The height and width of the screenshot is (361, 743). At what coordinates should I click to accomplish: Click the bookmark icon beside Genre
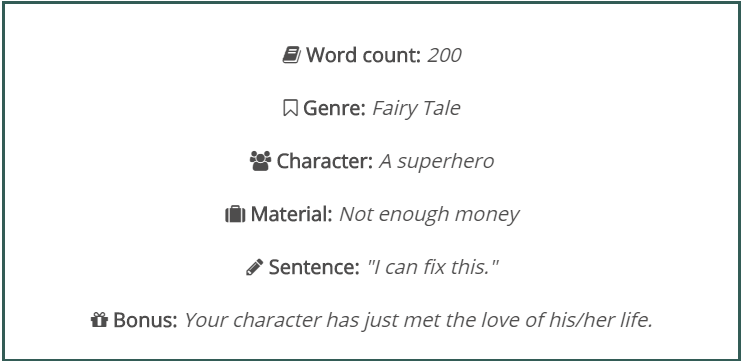[290, 108]
